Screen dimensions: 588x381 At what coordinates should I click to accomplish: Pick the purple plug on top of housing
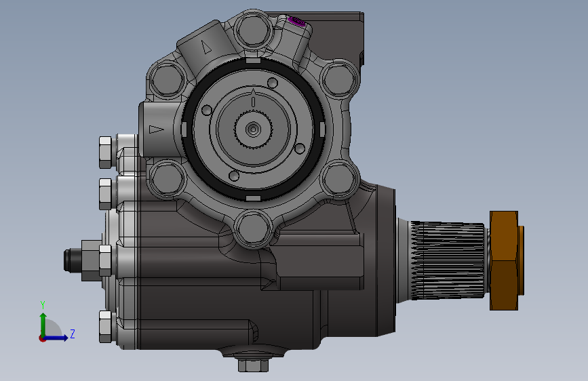pos(296,22)
